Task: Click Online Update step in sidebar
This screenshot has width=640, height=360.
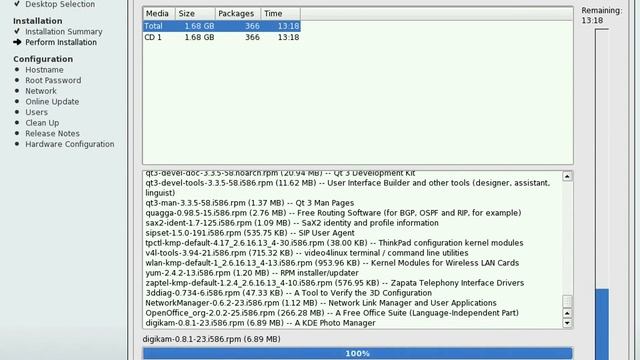Action: click(52, 102)
